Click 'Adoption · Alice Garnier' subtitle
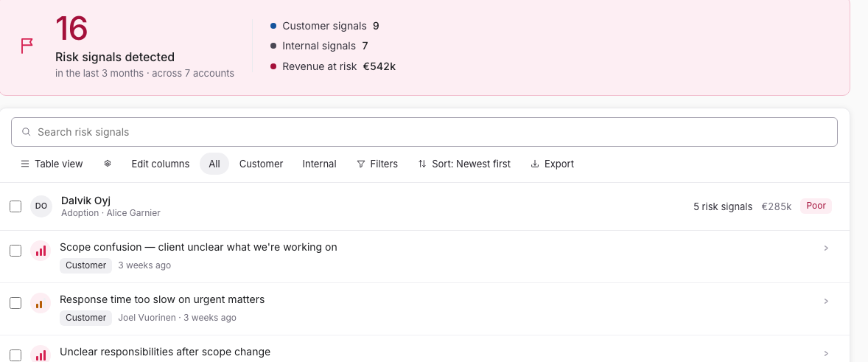 (x=111, y=213)
